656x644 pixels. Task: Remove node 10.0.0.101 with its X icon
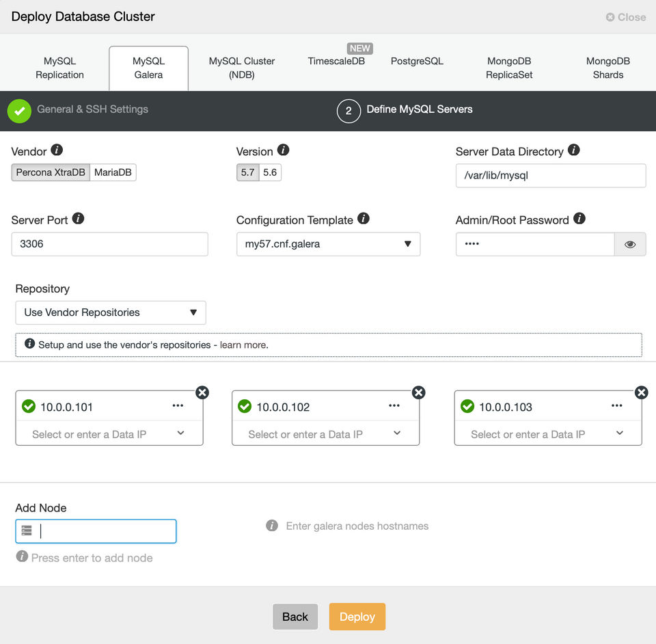click(202, 392)
